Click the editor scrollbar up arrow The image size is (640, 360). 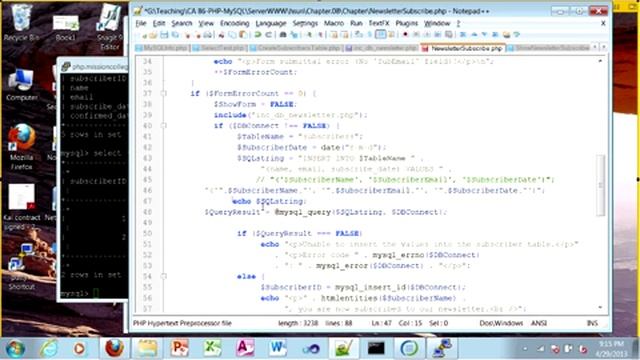click(600, 61)
